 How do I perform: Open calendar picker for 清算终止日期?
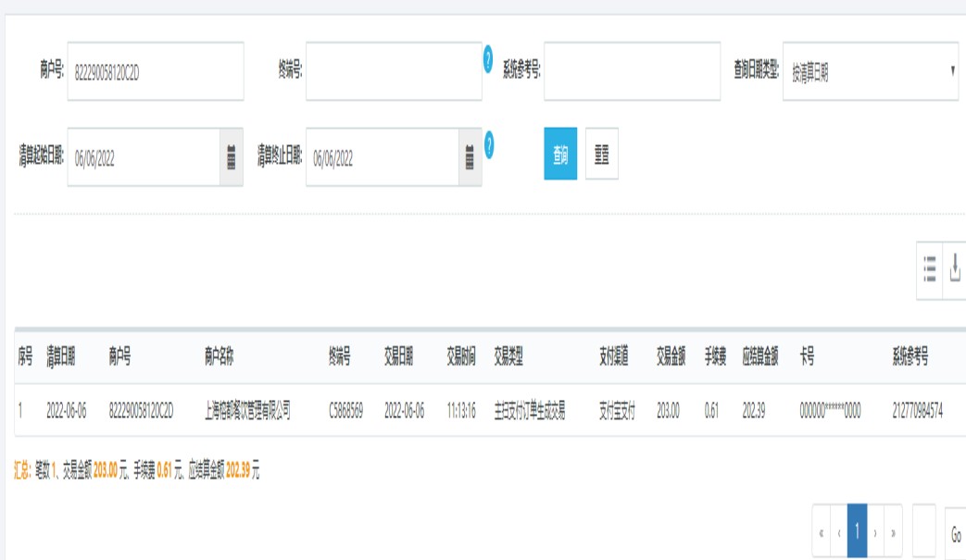[x=470, y=158]
